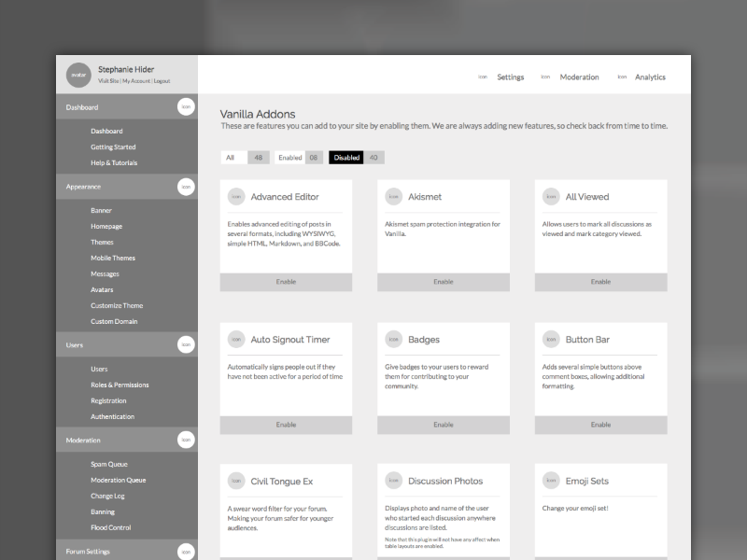Click the Logout link
Screen dimensions: 747x560
point(160,80)
